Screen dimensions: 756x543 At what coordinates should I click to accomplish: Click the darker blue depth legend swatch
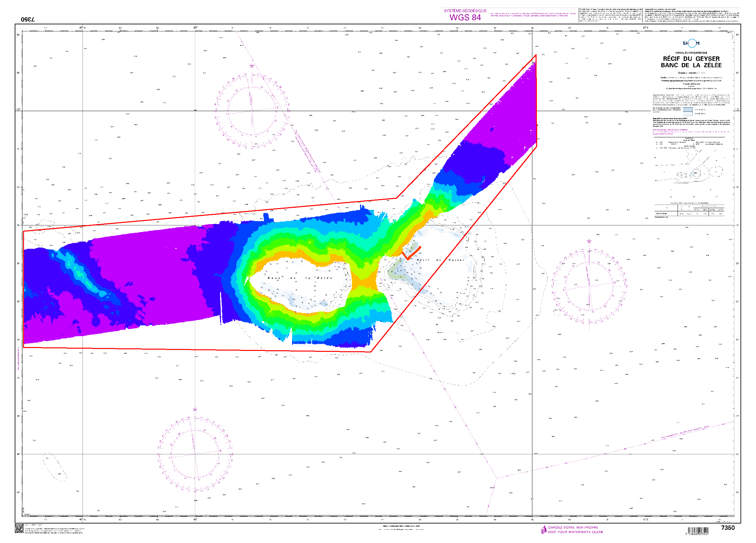[x=687, y=110]
